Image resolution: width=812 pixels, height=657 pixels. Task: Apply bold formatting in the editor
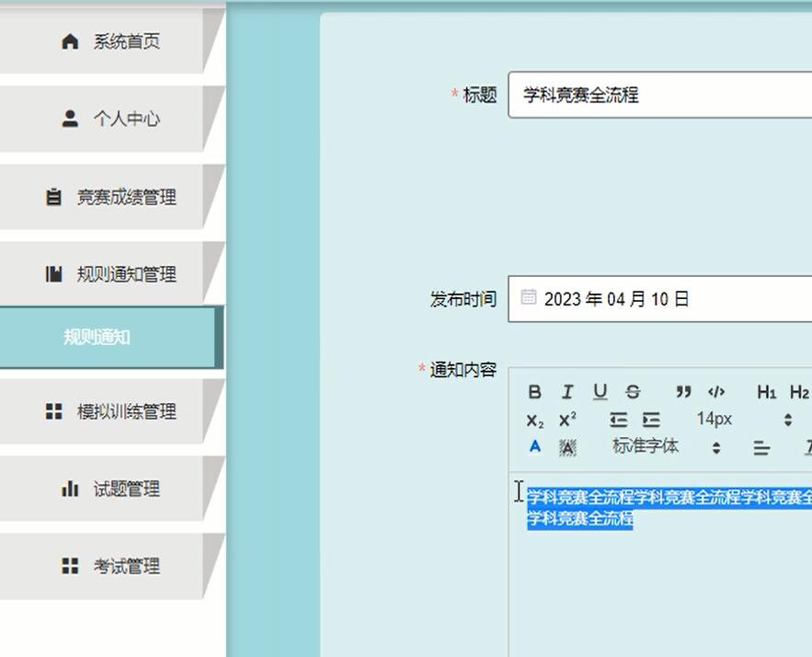point(533,391)
